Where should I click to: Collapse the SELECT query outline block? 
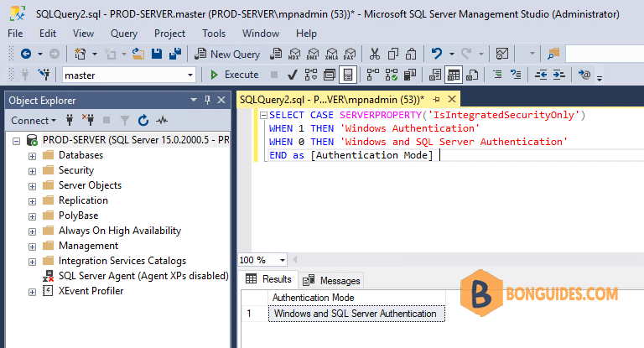coord(263,116)
